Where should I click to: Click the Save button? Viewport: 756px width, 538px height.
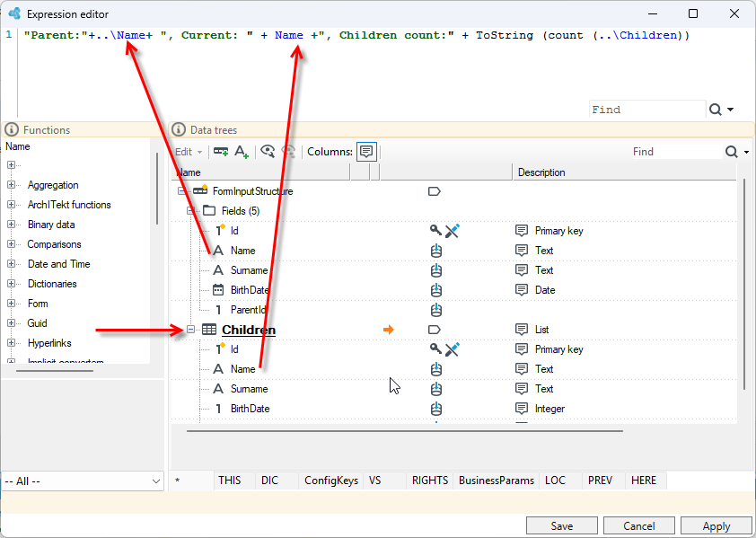click(562, 526)
